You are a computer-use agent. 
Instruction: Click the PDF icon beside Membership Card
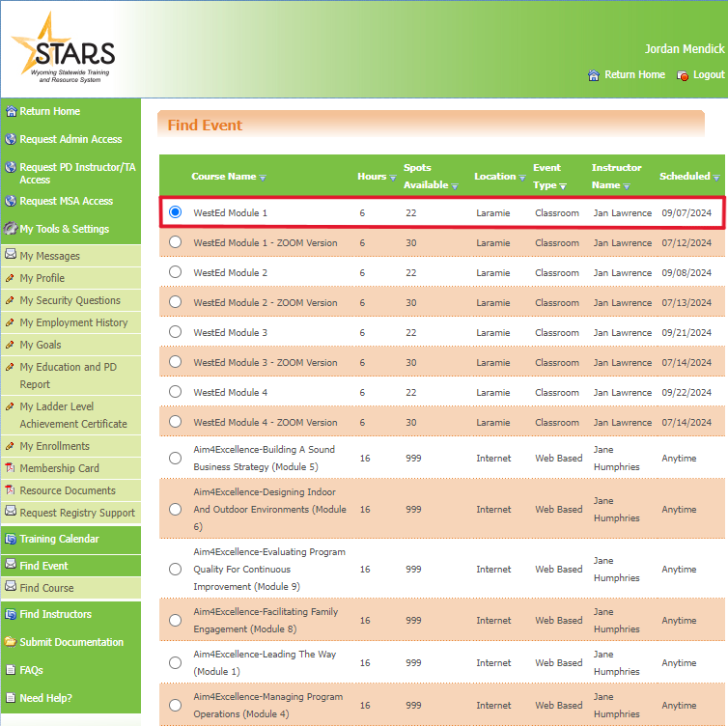pyautogui.click(x=11, y=468)
